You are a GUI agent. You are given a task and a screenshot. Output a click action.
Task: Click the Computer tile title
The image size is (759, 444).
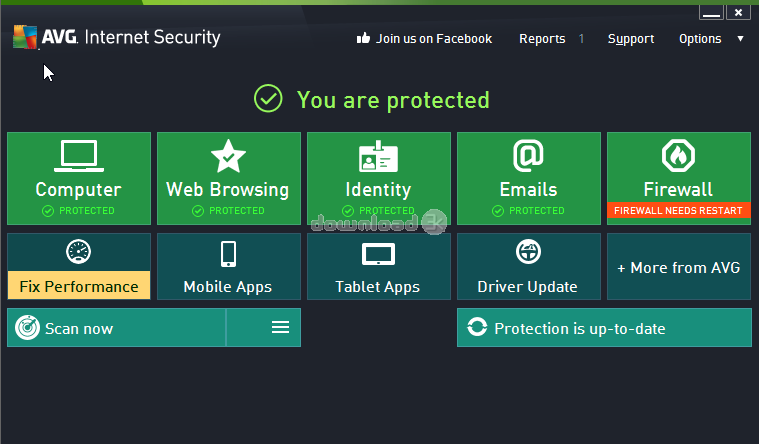point(78,189)
